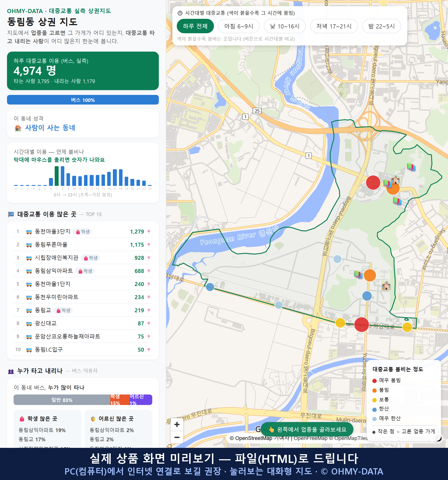Zoom out the map with minus button
This screenshot has height=480, width=448.
(177, 437)
